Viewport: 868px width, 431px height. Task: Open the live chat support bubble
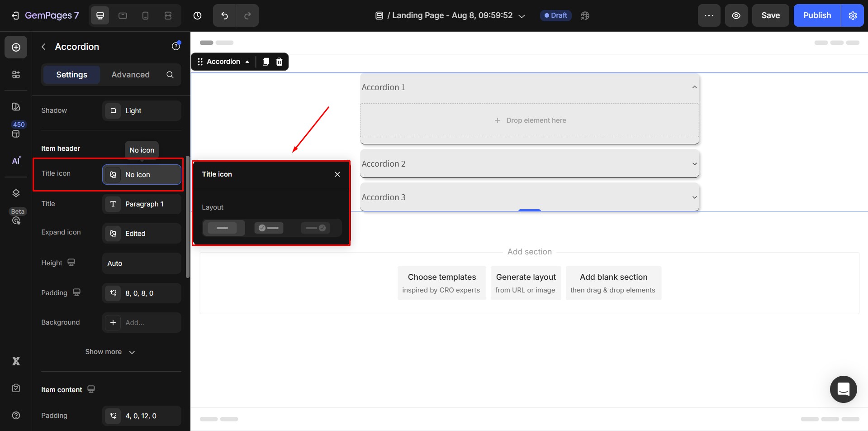tap(843, 389)
